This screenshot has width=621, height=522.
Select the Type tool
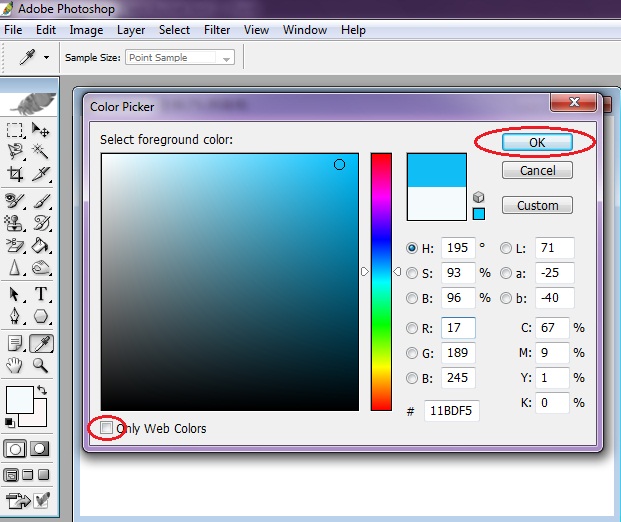pos(41,294)
